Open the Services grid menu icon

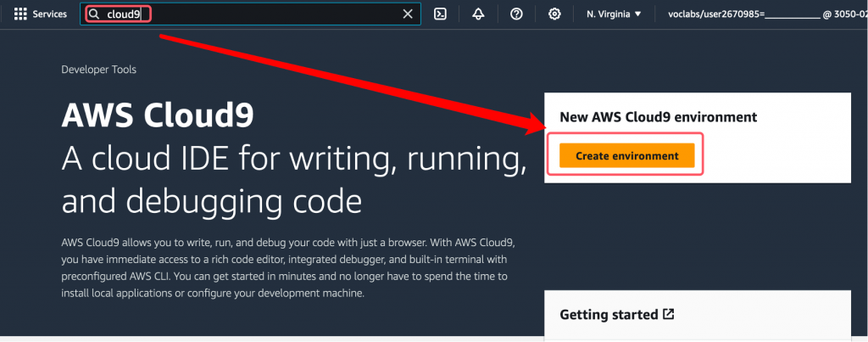tap(20, 14)
